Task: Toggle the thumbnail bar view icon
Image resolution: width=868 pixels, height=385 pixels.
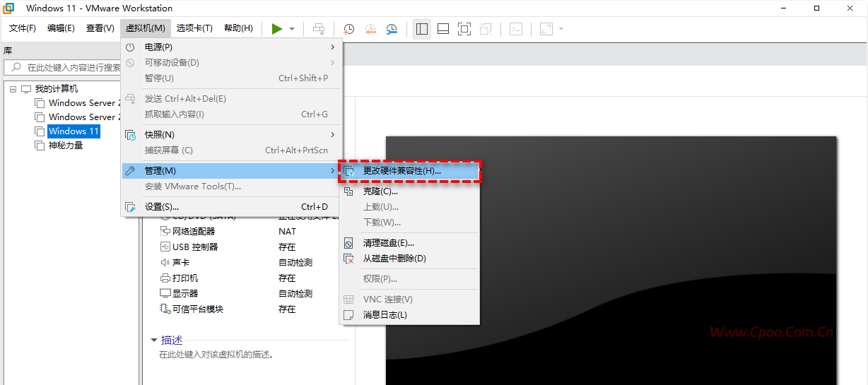Action: coord(443,29)
